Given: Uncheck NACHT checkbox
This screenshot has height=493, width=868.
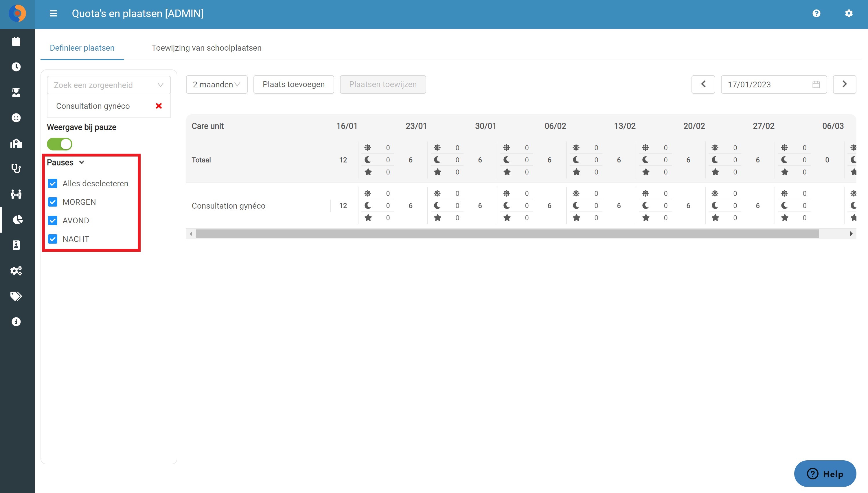Looking at the screenshot, I should [53, 239].
